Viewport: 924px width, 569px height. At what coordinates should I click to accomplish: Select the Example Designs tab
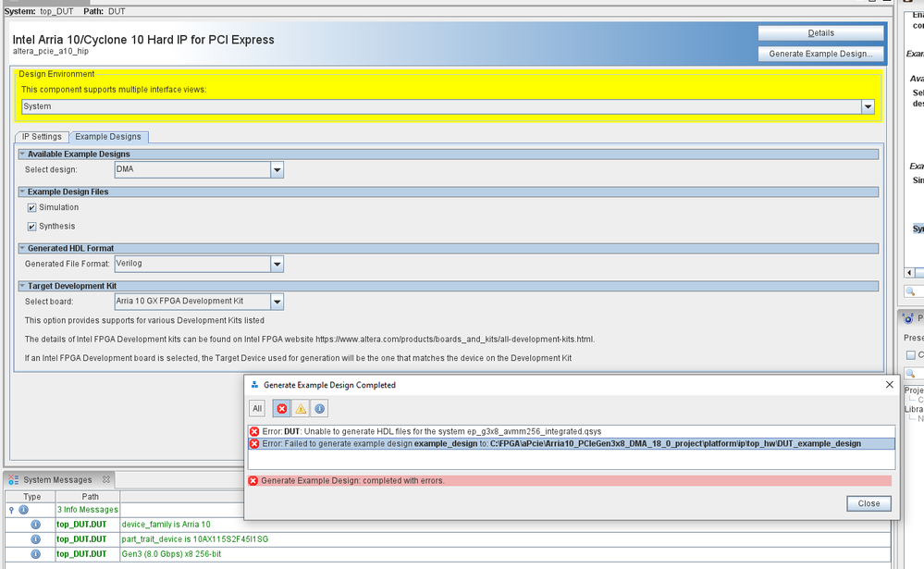tap(108, 137)
